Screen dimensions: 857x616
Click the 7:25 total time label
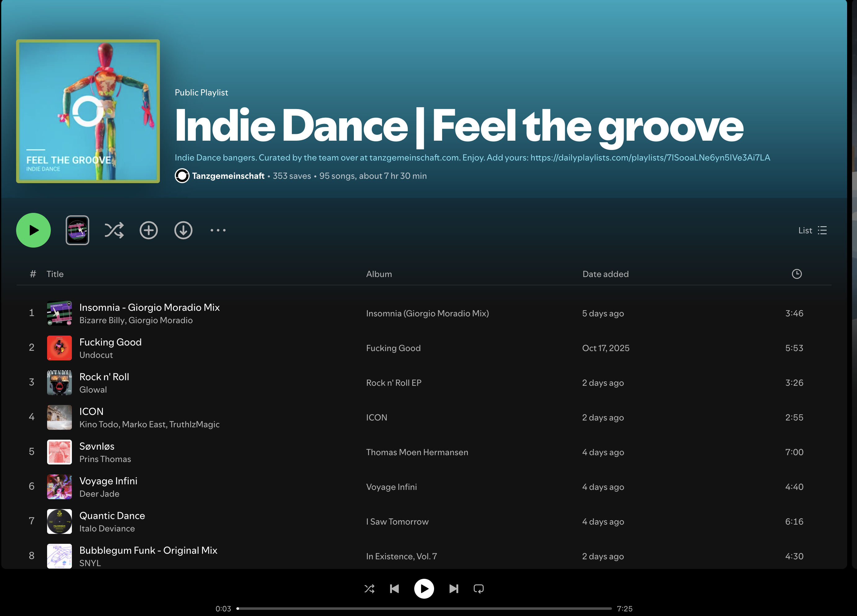(x=625, y=609)
